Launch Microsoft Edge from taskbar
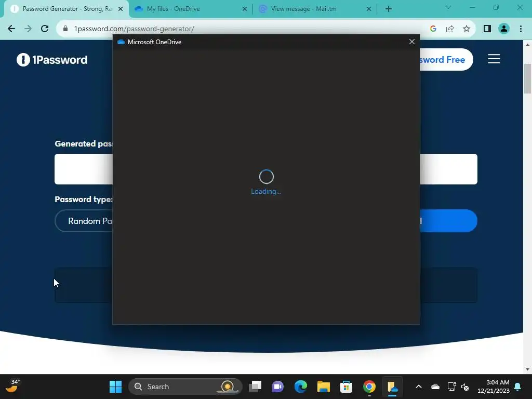Viewport: 532px width, 399px height. [301, 387]
